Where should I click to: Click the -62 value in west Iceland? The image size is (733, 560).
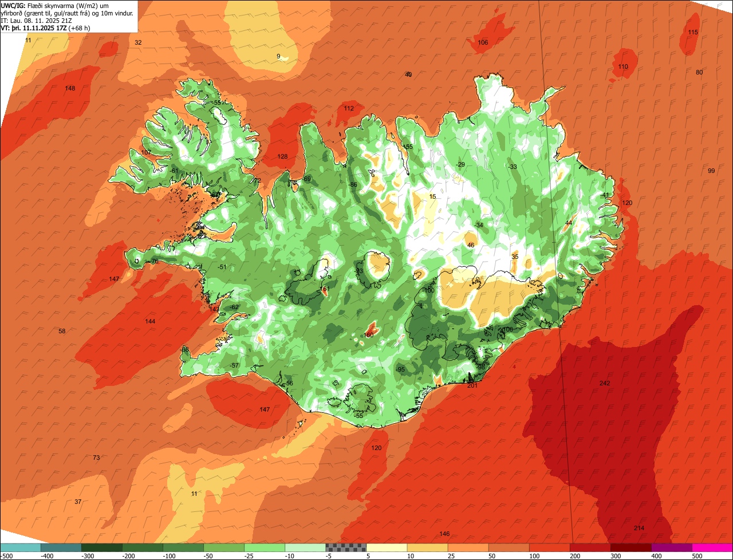(234, 307)
